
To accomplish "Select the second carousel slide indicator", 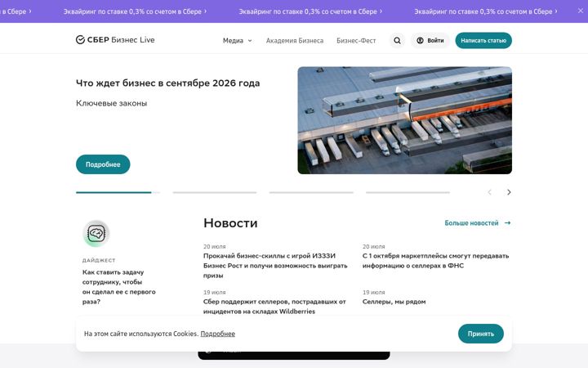I will [x=215, y=192].
